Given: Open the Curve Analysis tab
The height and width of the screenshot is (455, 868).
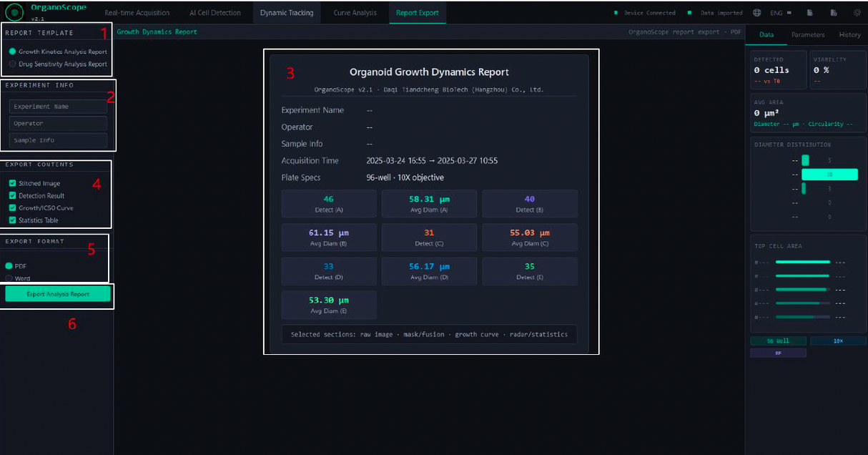Looking at the screenshot, I should [x=355, y=13].
